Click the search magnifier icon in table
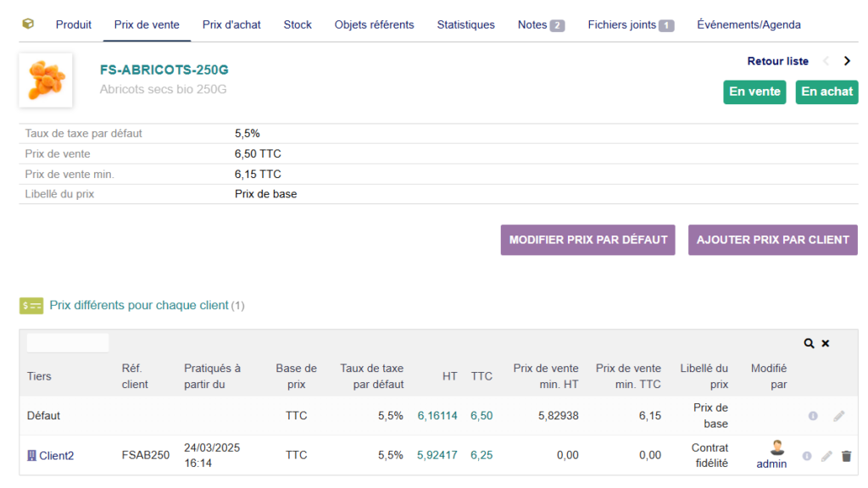Viewport: 868px width, 488px height. 810,343
